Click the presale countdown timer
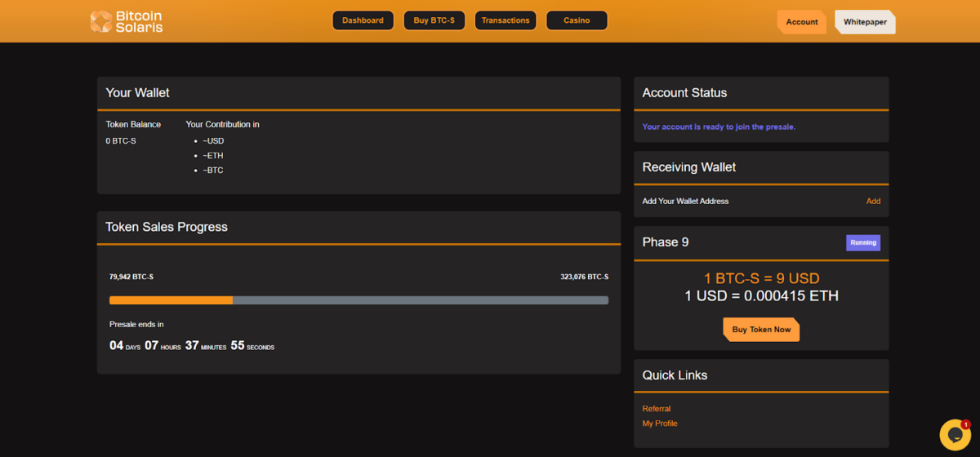 coord(192,346)
